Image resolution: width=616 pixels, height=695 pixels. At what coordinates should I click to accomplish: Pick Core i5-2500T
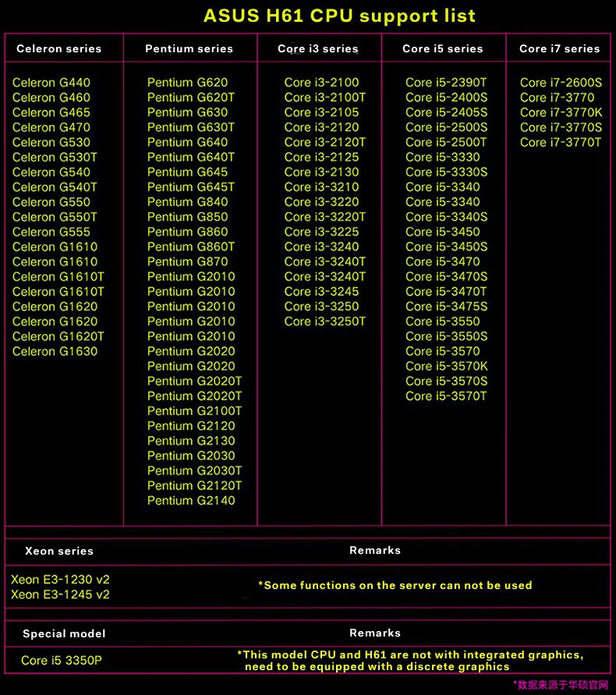(x=446, y=142)
